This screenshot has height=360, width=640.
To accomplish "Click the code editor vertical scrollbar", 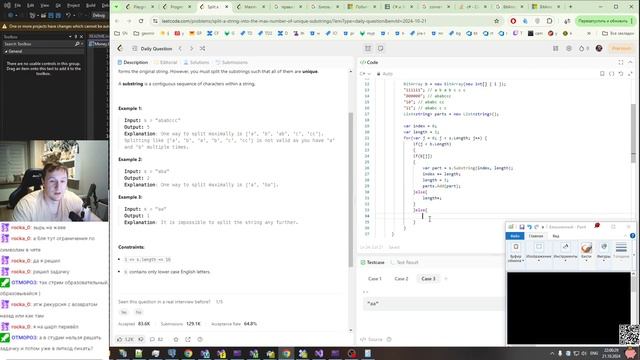I will tap(633, 133).
